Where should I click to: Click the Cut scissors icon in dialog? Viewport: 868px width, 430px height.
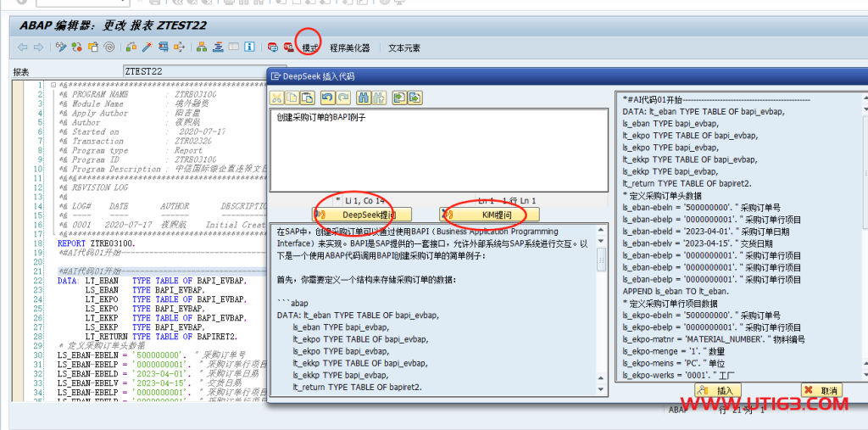pos(277,98)
